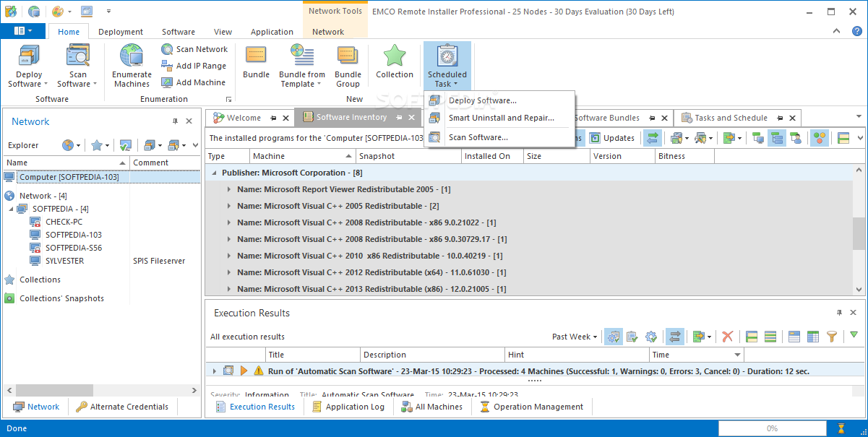868x437 pixels.
Task: Expand the Automatic Scan Software run row
Action: (x=214, y=371)
